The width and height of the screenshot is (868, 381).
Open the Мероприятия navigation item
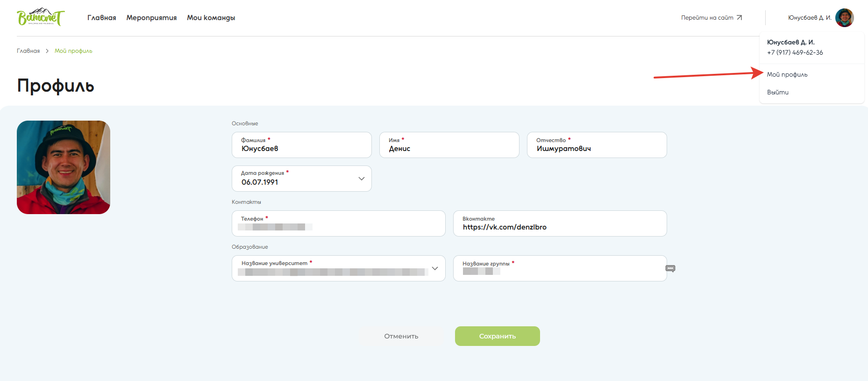[x=151, y=18]
